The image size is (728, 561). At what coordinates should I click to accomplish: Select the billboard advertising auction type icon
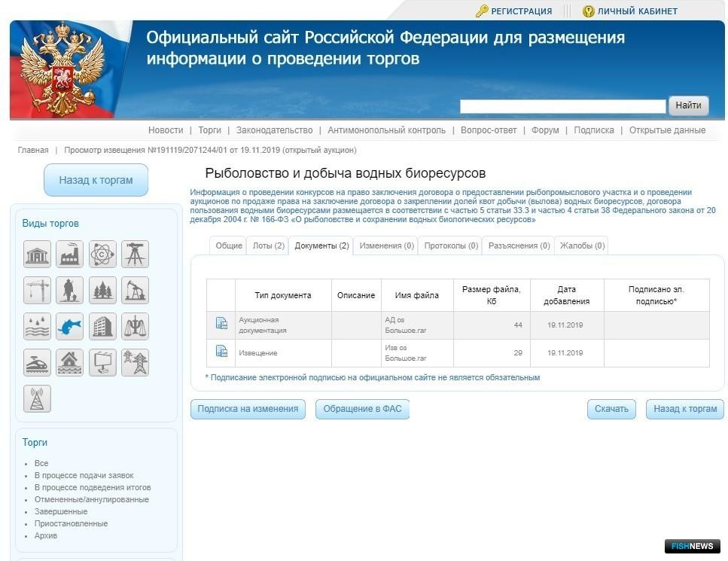tap(102, 362)
